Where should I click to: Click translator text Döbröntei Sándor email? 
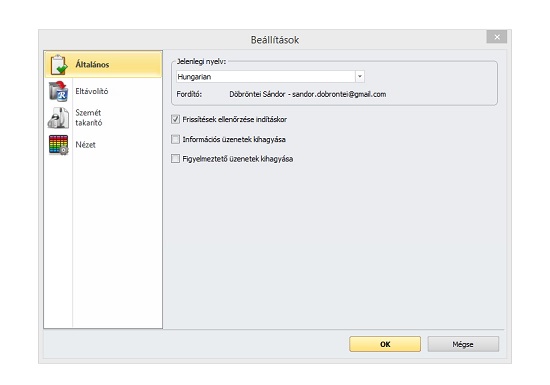pyautogui.click(x=308, y=94)
